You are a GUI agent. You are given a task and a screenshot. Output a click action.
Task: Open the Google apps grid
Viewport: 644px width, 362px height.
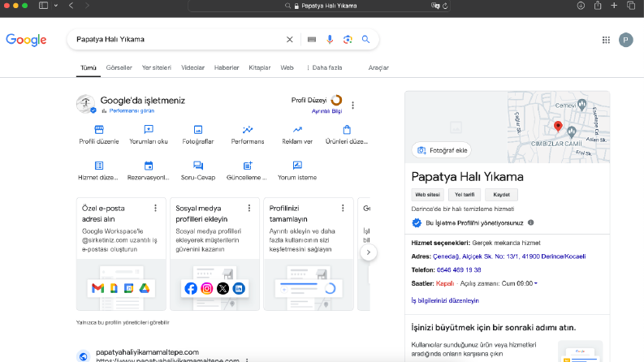pyautogui.click(x=606, y=40)
